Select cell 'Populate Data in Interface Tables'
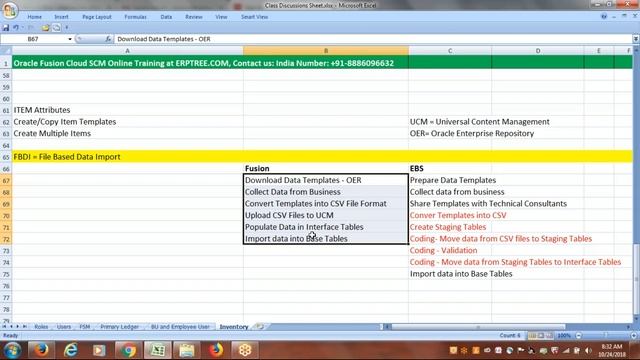Screen dimensions: 640x360 coord(326,227)
